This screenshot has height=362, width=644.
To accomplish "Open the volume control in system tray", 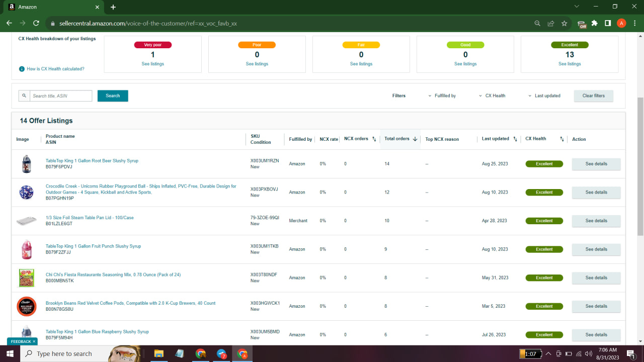I will [589, 353].
